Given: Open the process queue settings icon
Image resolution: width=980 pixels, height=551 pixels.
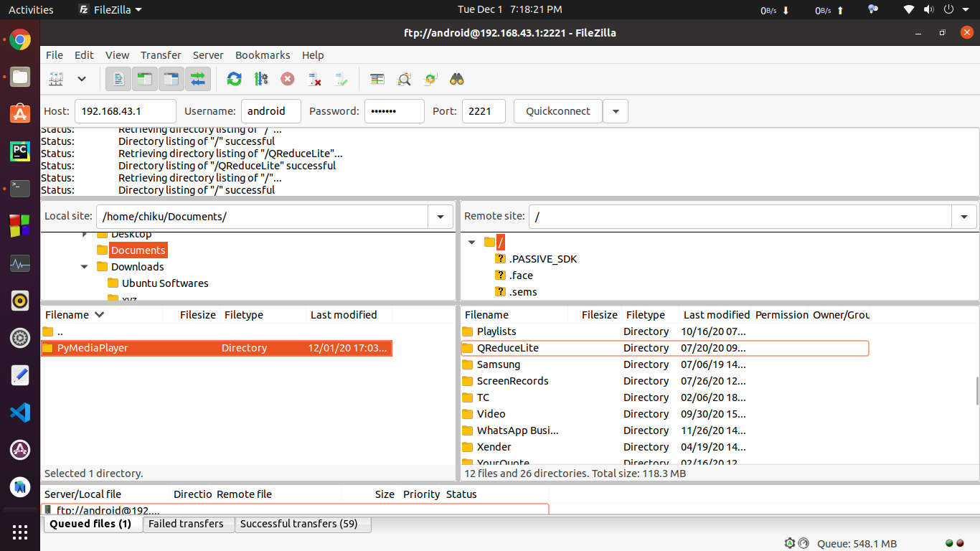Looking at the screenshot, I should click(260, 79).
